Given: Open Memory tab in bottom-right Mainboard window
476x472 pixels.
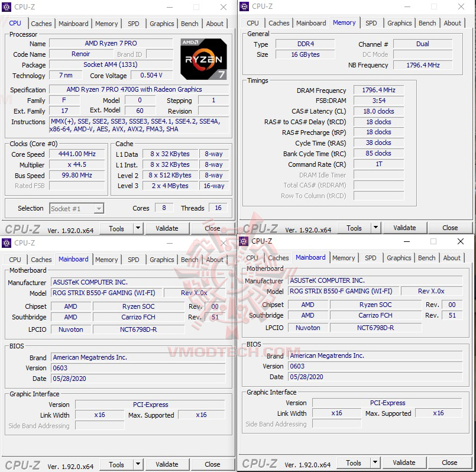Looking at the screenshot, I should pyautogui.click(x=344, y=258).
